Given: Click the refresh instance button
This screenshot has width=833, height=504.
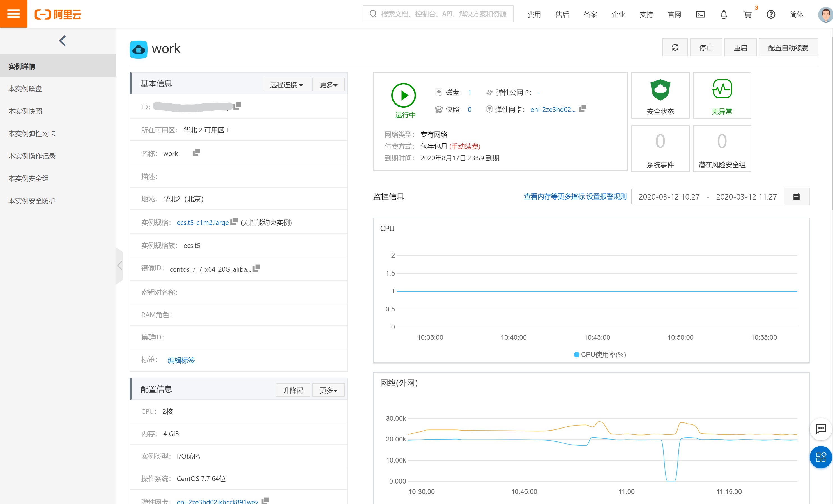Looking at the screenshot, I should (x=675, y=48).
